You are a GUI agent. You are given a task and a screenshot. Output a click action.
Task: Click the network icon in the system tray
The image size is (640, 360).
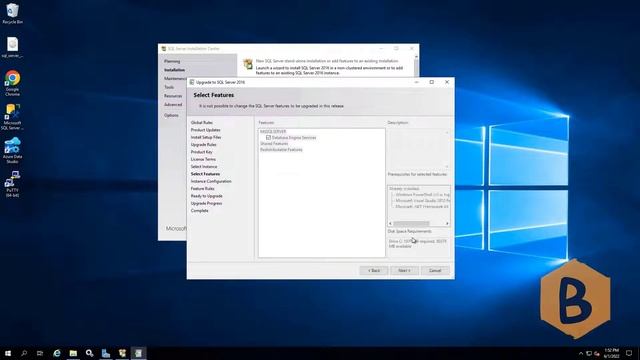[x=589, y=353]
